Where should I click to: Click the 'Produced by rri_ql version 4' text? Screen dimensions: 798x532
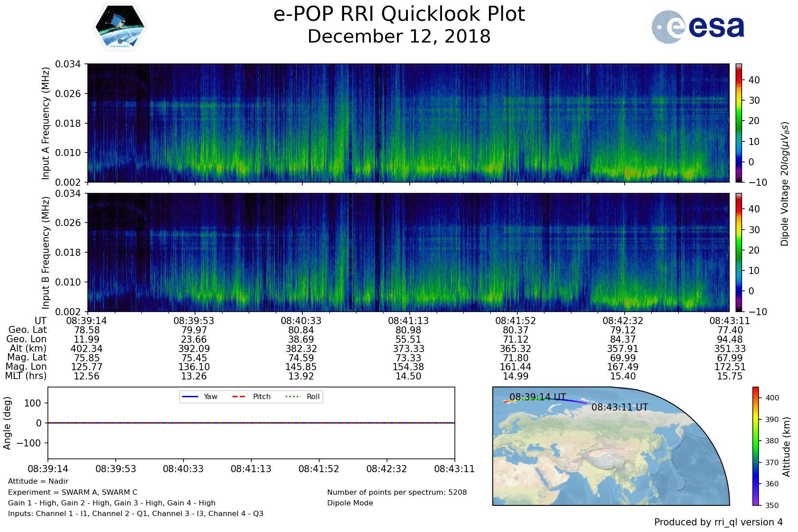[718, 522]
